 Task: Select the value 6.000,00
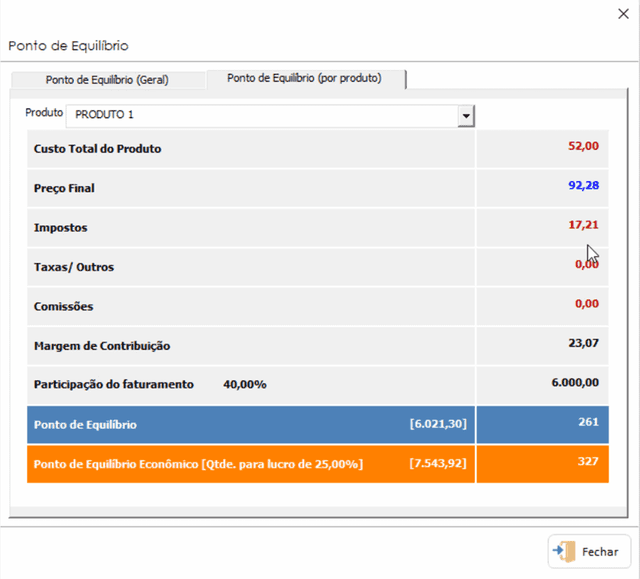(x=575, y=382)
